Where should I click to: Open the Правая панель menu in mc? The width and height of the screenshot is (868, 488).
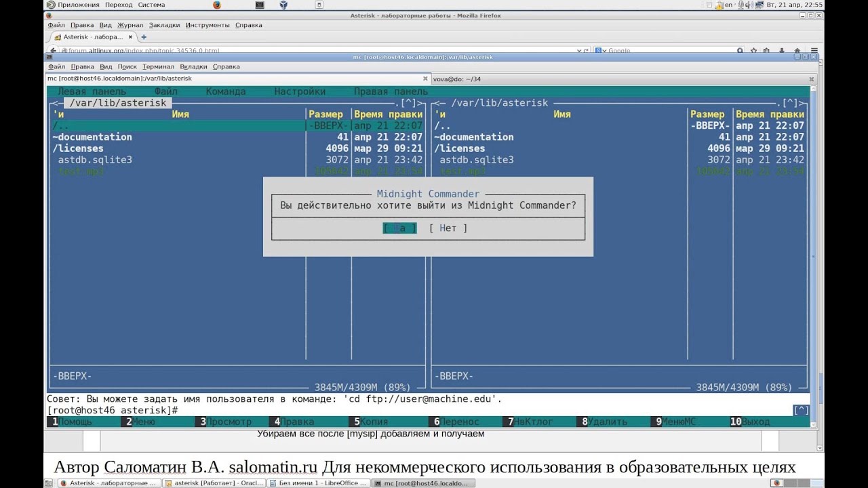coord(391,91)
